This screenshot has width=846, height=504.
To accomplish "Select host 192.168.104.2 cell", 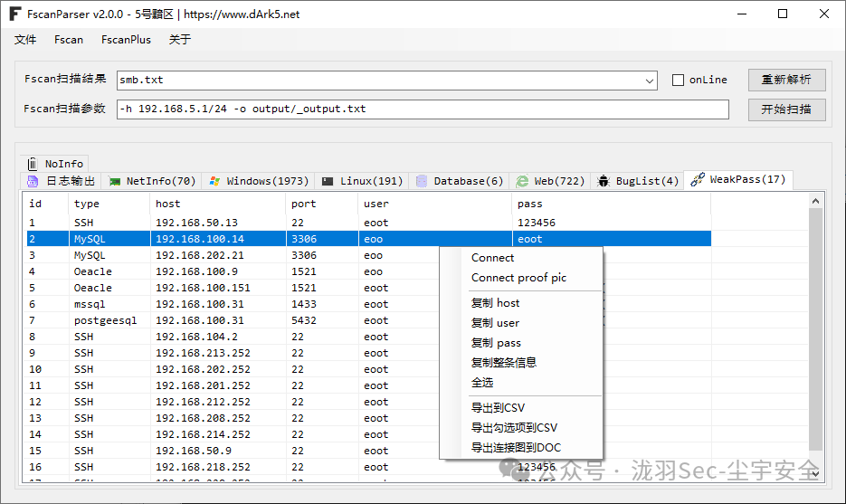I will click(x=217, y=337).
